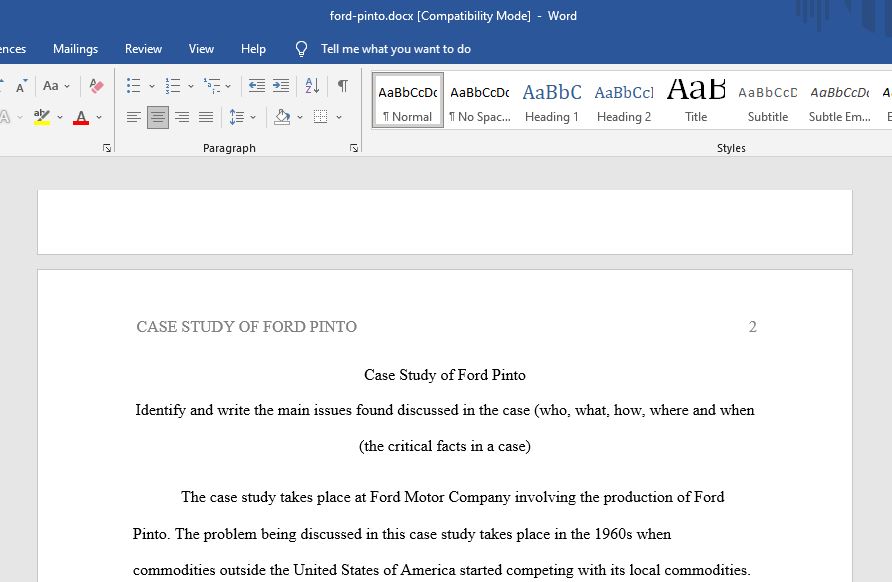Screen dimensions: 892x582
Task: Apply the Normal style
Action: coord(408,101)
